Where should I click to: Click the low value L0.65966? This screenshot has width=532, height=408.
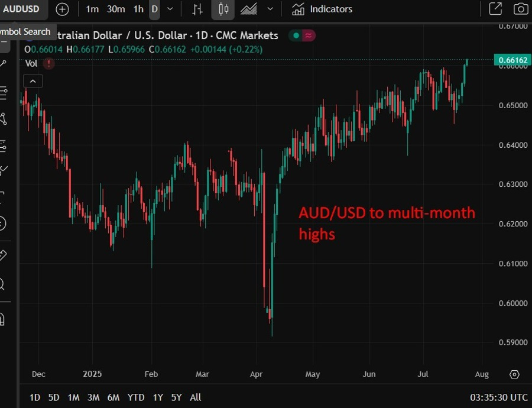[126, 50]
